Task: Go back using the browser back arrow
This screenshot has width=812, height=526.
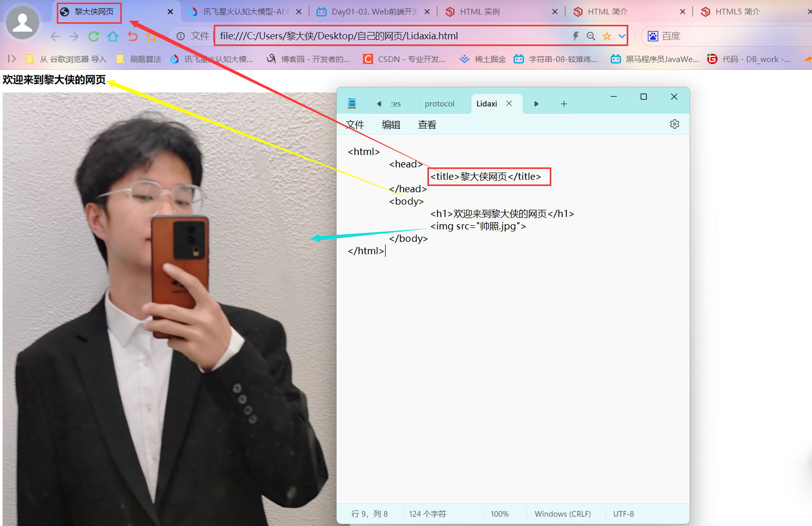Action: coord(55,36)
